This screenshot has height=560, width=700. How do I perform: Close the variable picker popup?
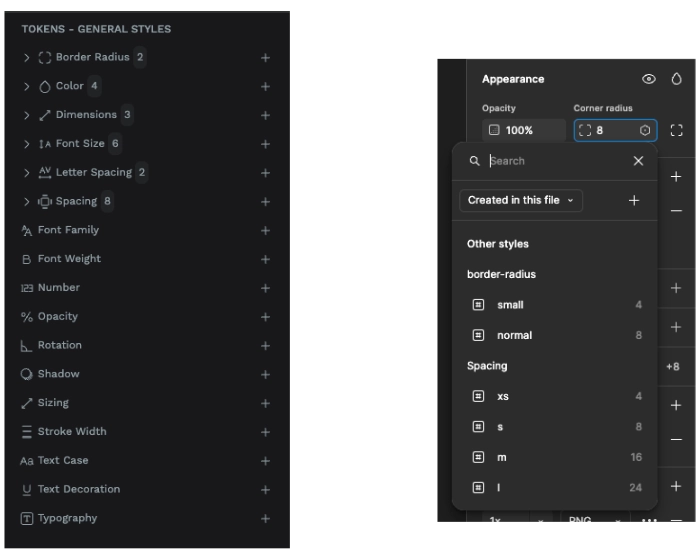coord(638,161)
